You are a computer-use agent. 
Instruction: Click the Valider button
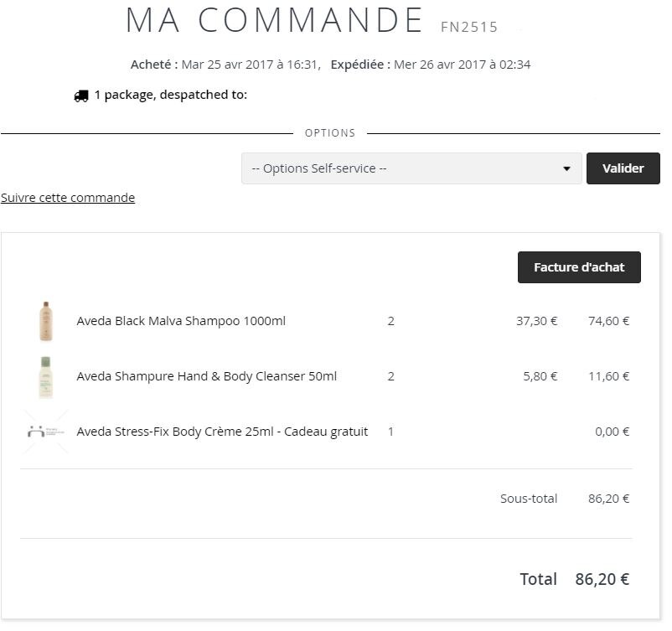623,168
